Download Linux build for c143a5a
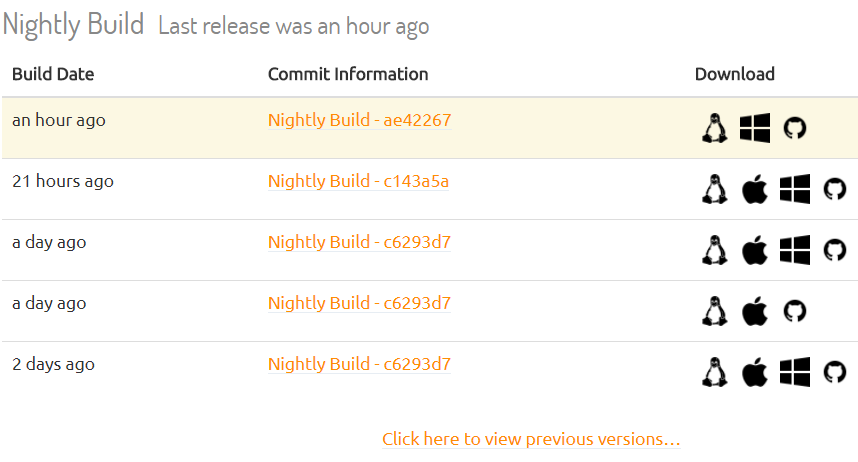This screenshot has height=462, width=858. coord(715,189)
